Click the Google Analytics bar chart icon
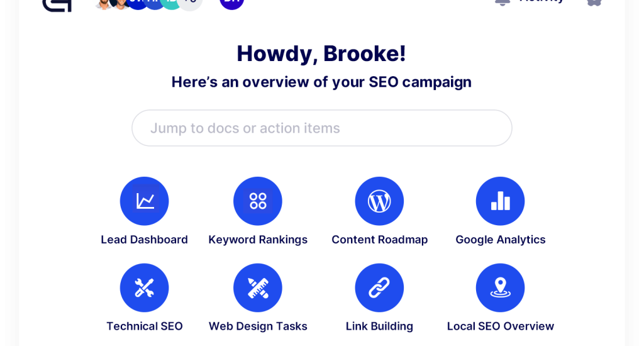The height and width of the screenshot is (346, 644). (501, 201)
